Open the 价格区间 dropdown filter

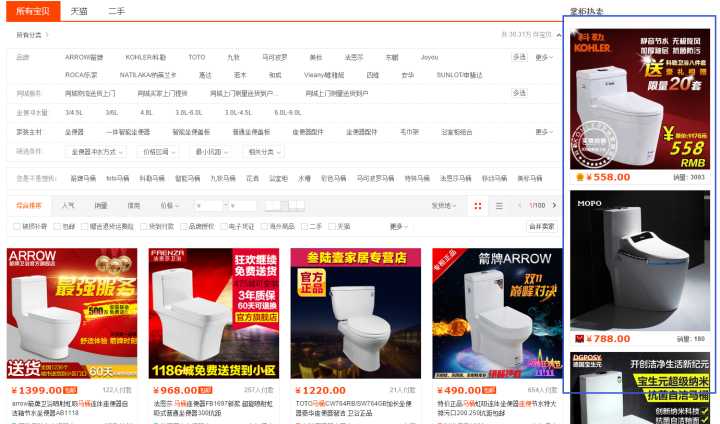tap(158, 152)
